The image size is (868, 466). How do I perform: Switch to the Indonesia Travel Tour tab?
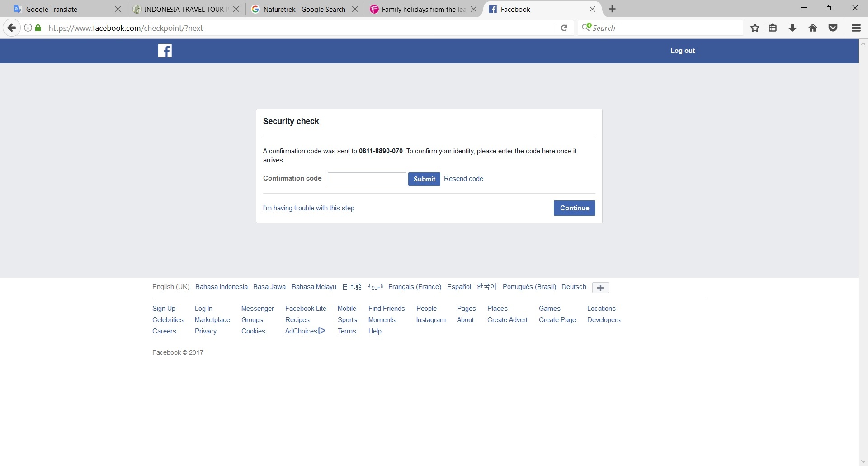[186, 9]
